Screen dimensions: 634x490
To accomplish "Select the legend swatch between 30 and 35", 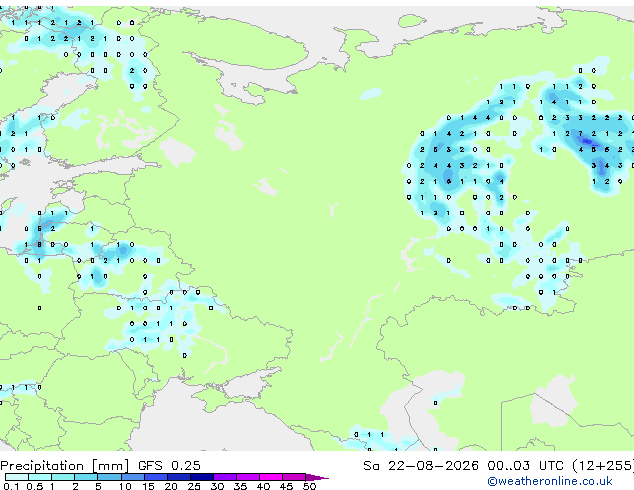I will (x=225, y=477).
